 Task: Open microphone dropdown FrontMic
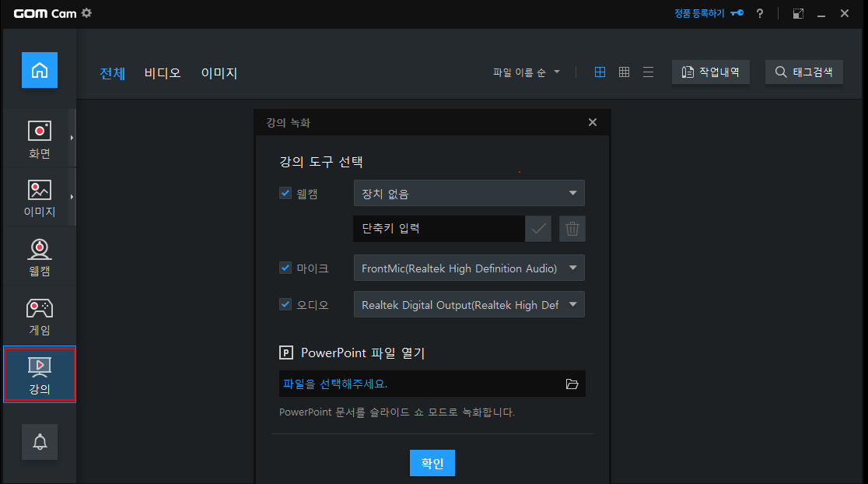(x=469, y=268)
